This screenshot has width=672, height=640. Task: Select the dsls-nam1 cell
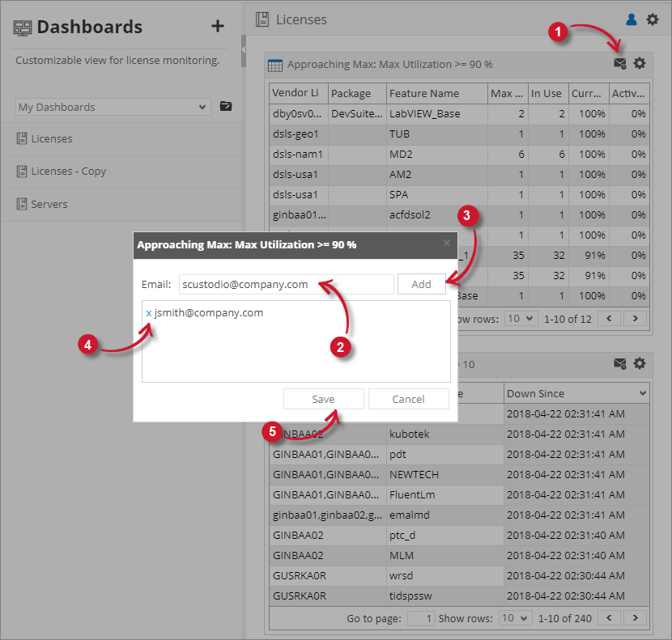[x=299, y=155]
